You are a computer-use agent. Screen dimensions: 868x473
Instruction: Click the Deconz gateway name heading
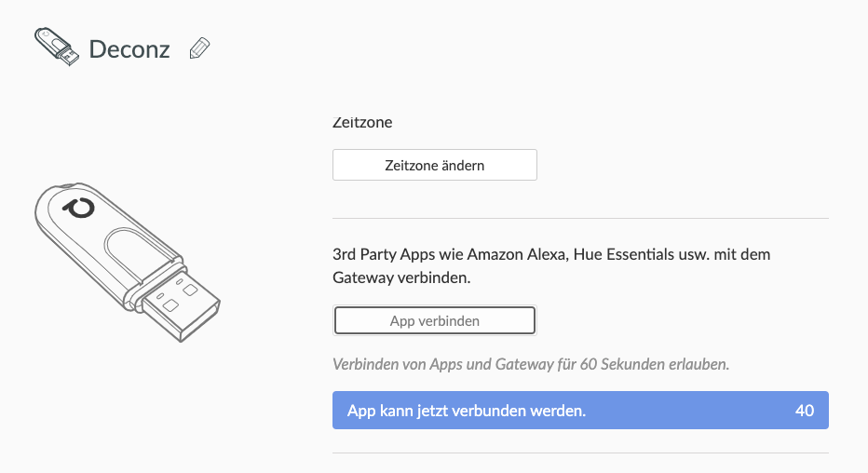click(x=129, y=49)
